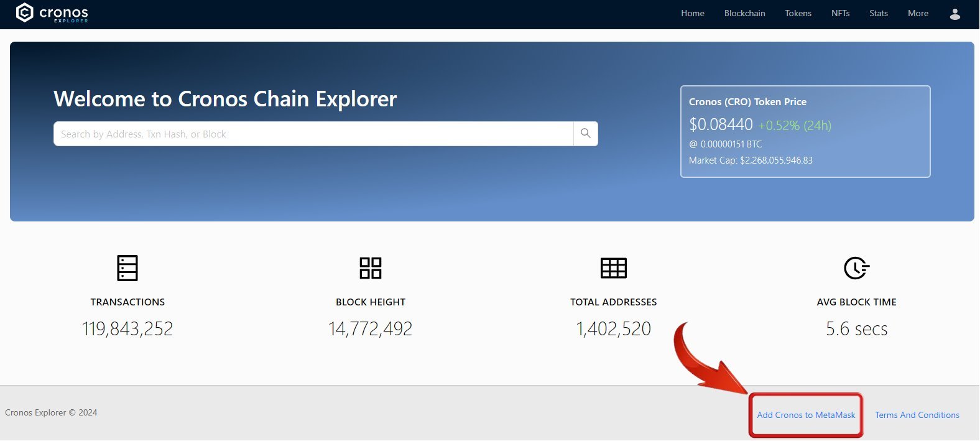Screen dimensions: 980x441
Task: Go to the Home menu item
Action: tap(693, 13)
